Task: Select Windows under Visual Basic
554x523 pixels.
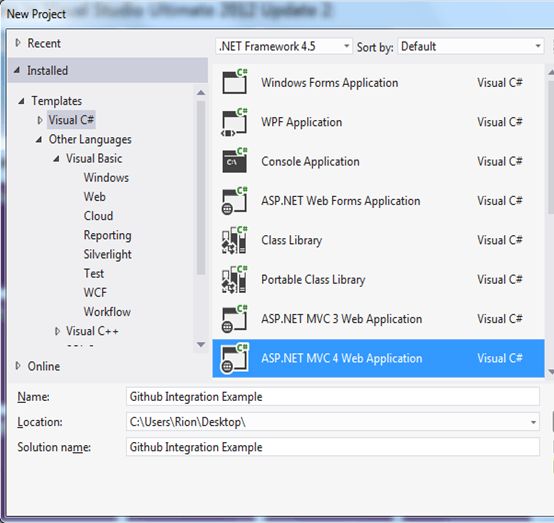Action: (106, 178)
